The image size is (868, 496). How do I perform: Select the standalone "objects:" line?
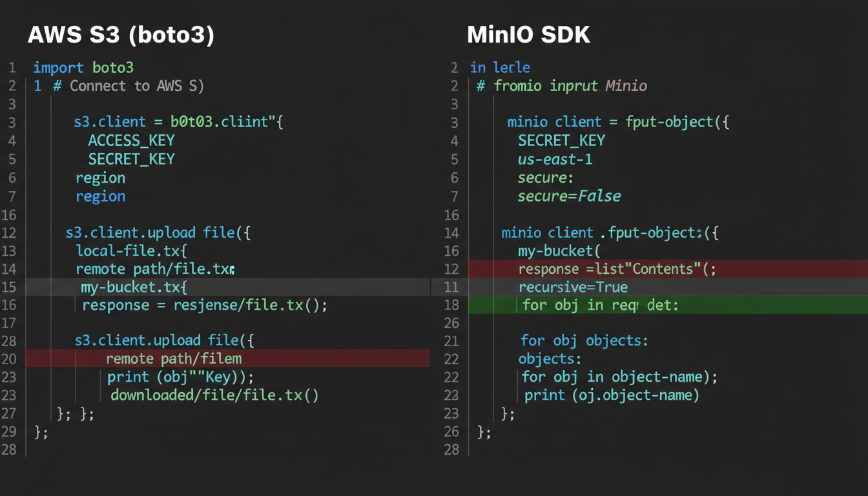coord(550,358)
